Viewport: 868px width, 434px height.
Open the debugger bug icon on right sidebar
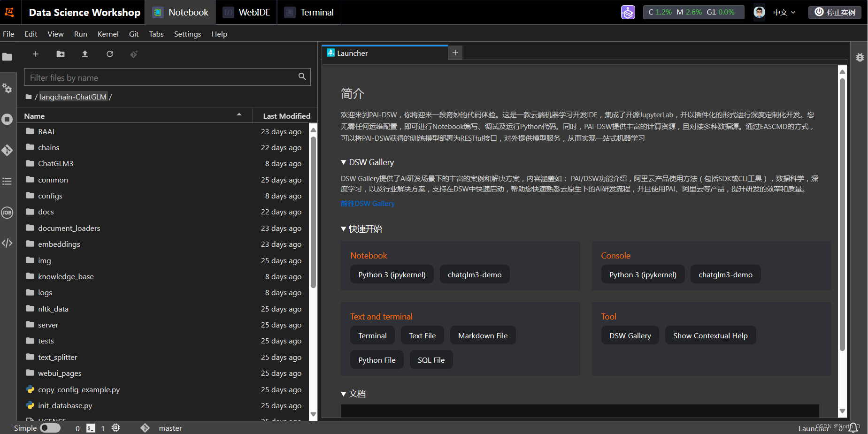pyautogui.click(x=860, y=57)
